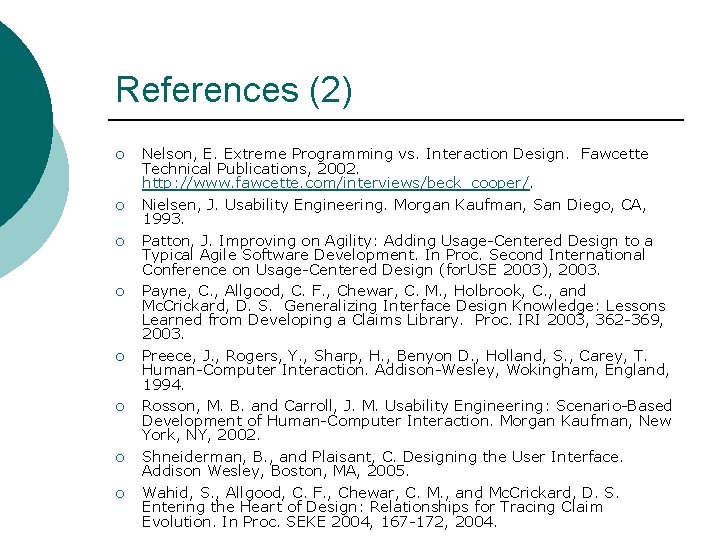Select the Shneiderman, B., and Plaisant reference
The height and width of the screenshot is (540, 720).
(382, 464)
